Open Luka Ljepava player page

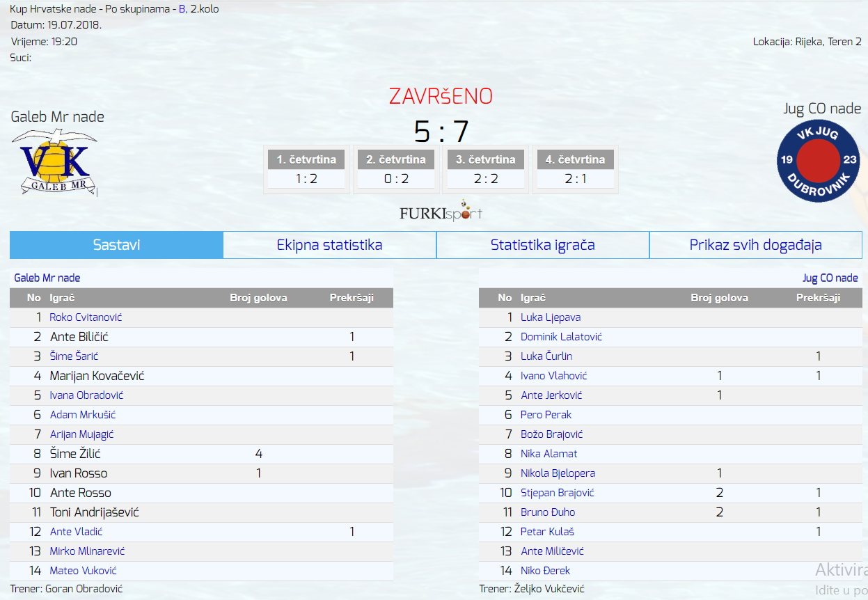tap(551, 317)
